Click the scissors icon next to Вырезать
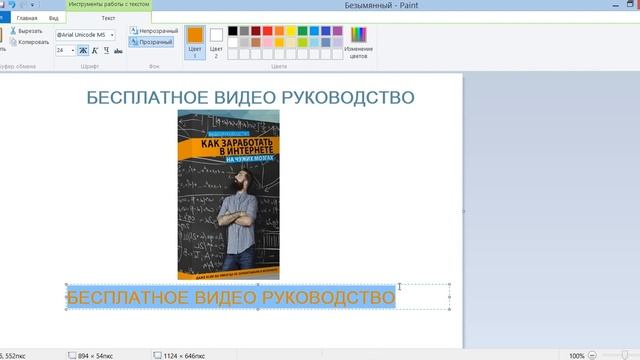This screenshot has height=360, width=640. point(13,31)
